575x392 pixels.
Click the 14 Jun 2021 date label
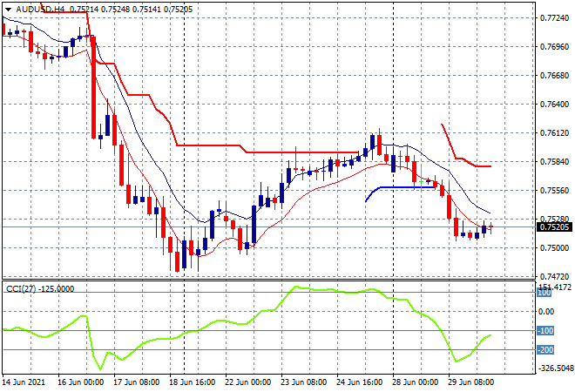point(24,382)
